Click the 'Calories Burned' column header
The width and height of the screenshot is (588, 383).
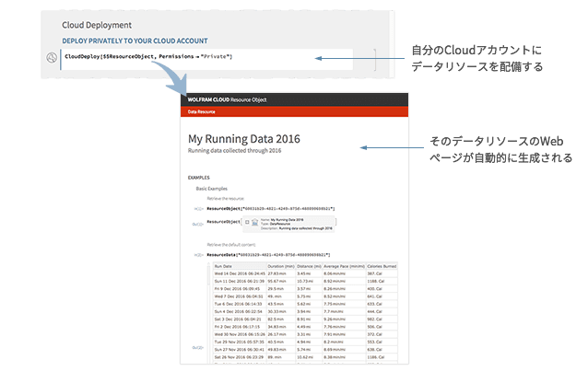point(382,266)
